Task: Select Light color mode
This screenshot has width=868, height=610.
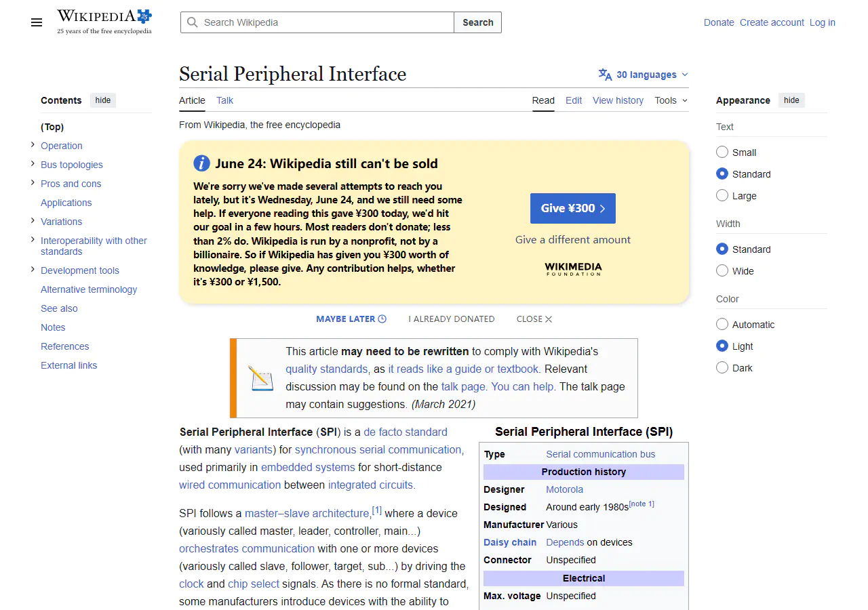Action: click(722, 346)
